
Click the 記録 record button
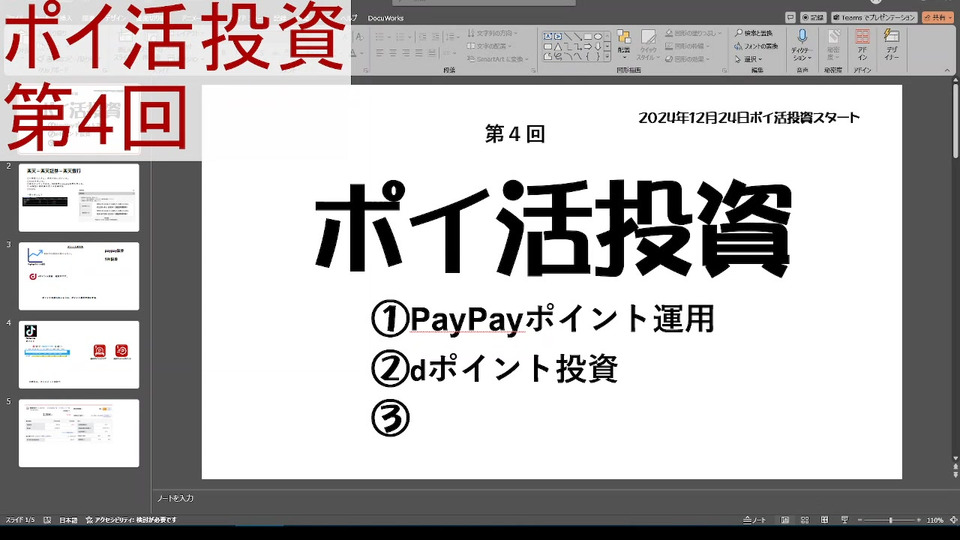click(x=813, y=18)
